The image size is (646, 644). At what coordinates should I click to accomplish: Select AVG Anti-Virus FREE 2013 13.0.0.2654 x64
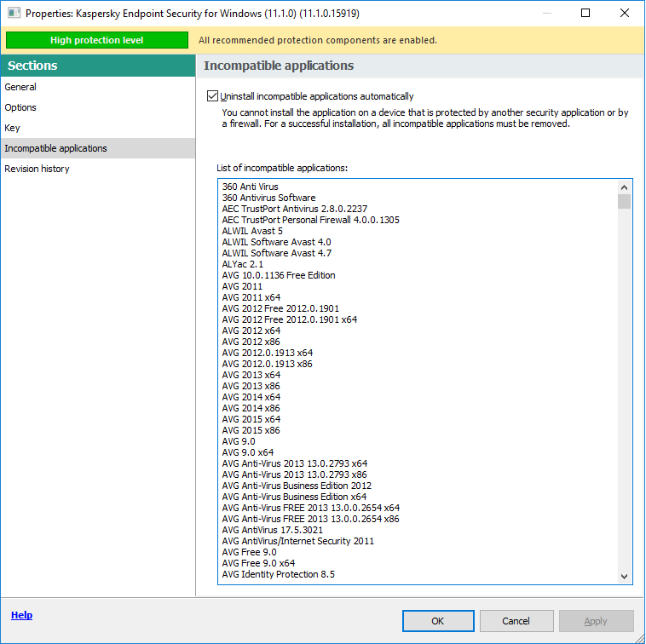pos(310,508)
